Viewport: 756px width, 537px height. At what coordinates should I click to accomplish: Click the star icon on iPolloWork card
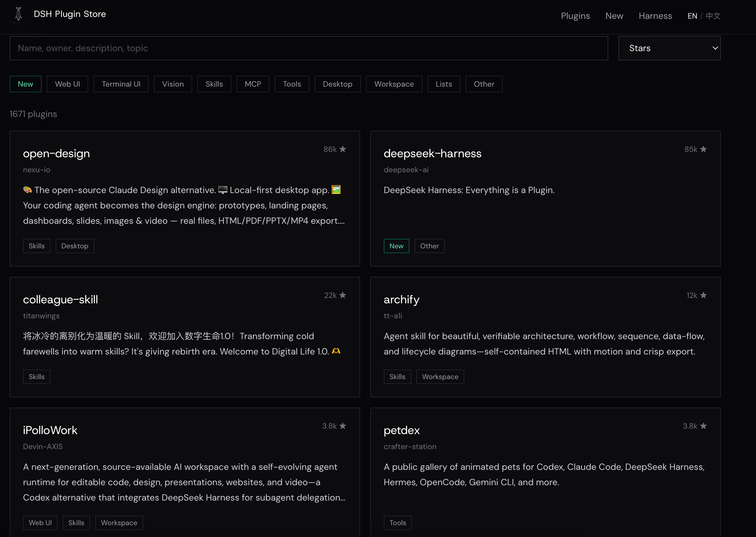pos(343,426)
